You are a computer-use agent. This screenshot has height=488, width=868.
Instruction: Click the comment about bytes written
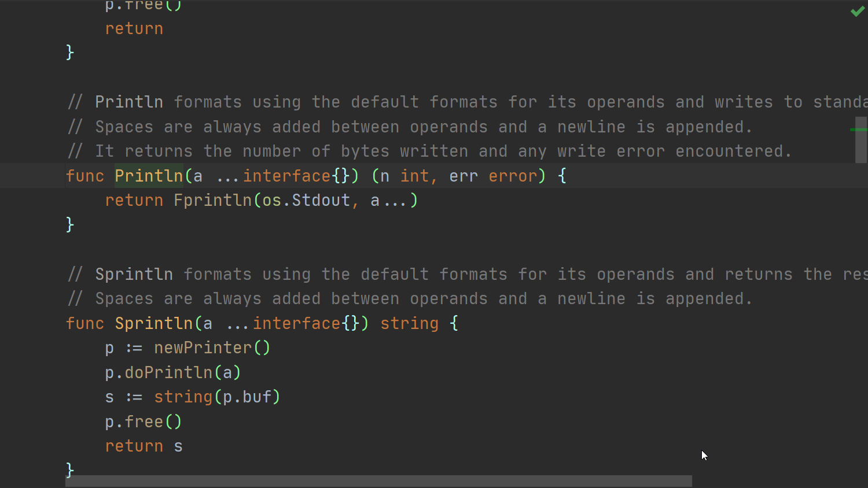429,151
